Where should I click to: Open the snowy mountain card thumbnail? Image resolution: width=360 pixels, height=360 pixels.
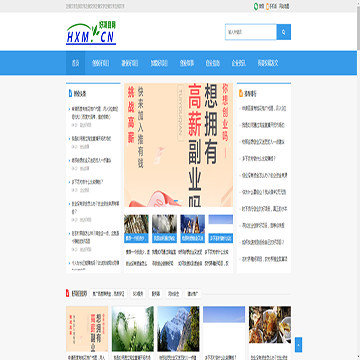click(178, 329)
